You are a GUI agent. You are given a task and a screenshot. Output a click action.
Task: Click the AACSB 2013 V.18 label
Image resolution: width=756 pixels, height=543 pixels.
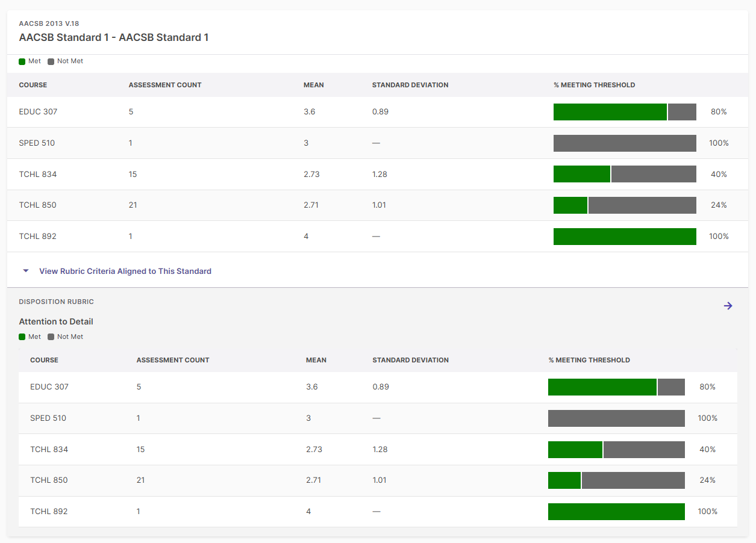pos(49,23)
